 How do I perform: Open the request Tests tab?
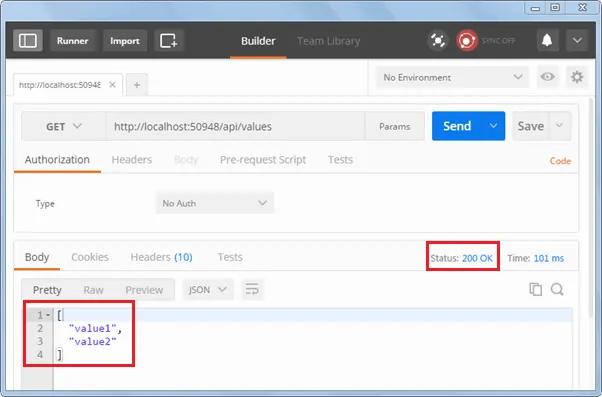pos(340,160)
